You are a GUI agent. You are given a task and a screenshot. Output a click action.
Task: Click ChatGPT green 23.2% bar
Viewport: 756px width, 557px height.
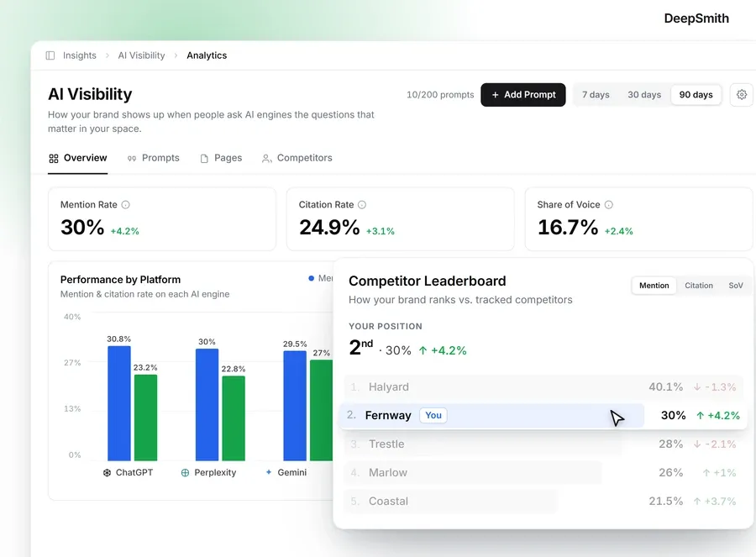point(145,418)
